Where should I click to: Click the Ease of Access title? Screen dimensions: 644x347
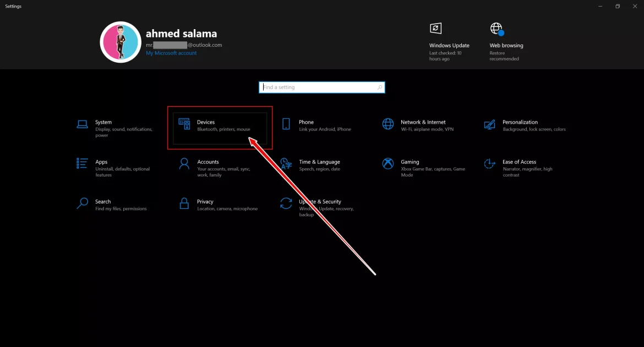[519, 162]
